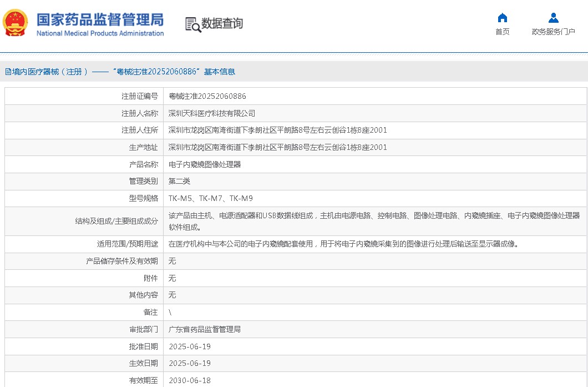Select expiry date 2030-06-18

(190, 381)
